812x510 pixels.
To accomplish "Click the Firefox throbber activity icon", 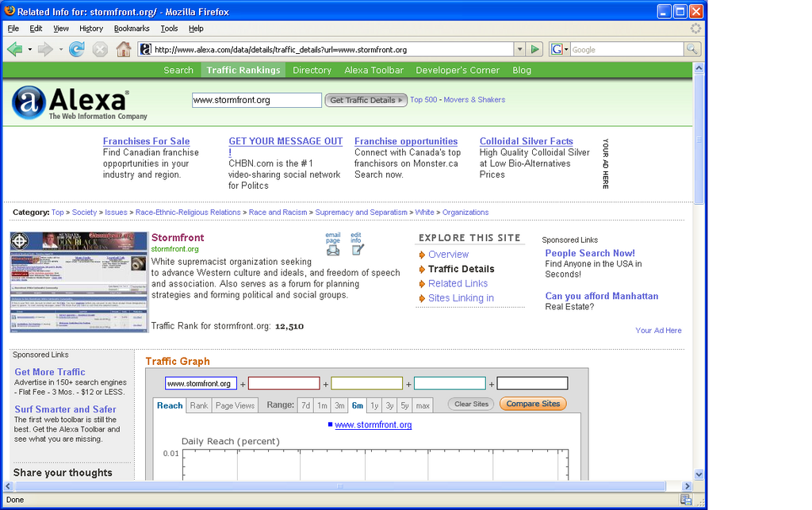I will point(695,29).
